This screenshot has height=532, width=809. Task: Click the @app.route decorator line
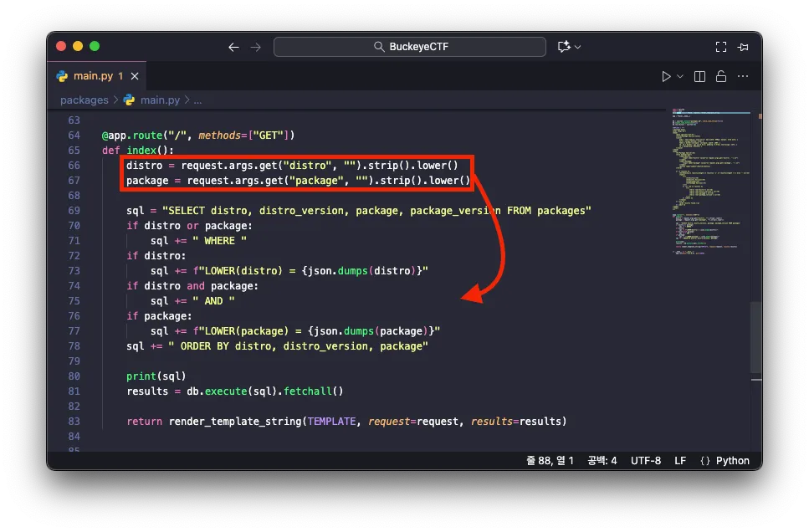tap(198, 136)
